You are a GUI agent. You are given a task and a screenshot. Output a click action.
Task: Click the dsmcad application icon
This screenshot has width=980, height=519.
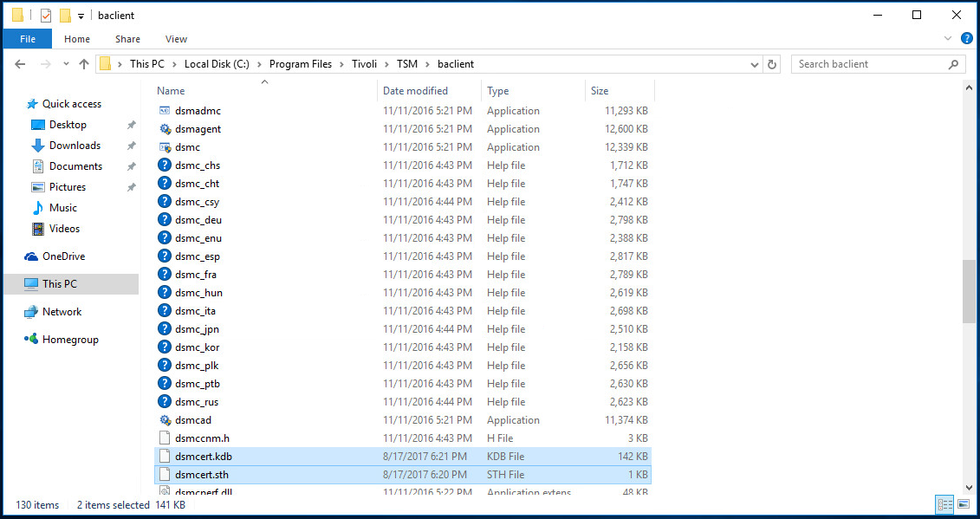pyautogui.click(x=165, y=420)
